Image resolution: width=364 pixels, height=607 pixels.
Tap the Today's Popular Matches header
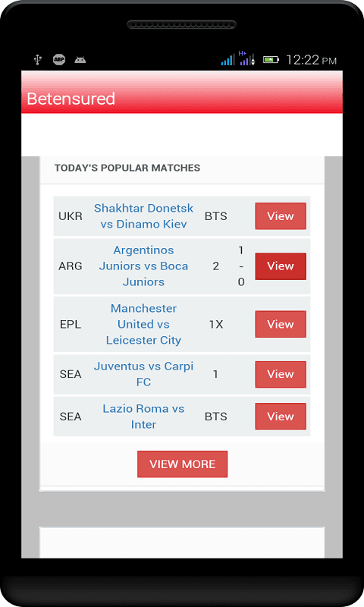[127, 168]
